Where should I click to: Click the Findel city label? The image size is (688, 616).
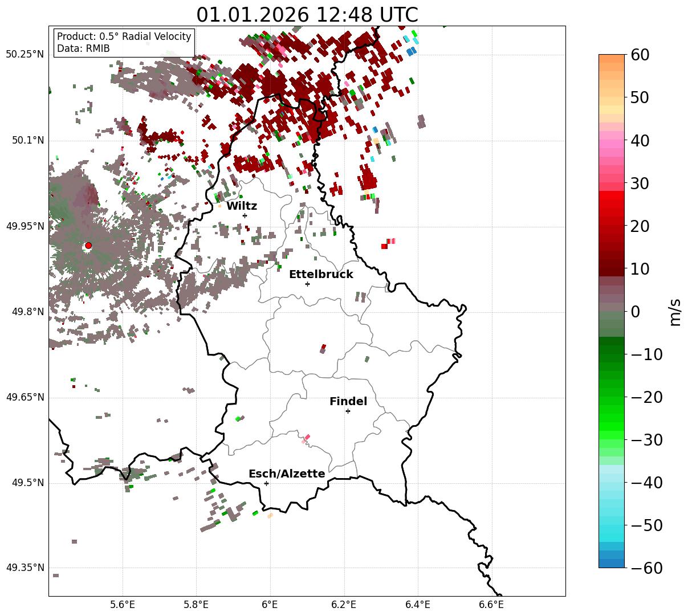(x=348, y=402)
